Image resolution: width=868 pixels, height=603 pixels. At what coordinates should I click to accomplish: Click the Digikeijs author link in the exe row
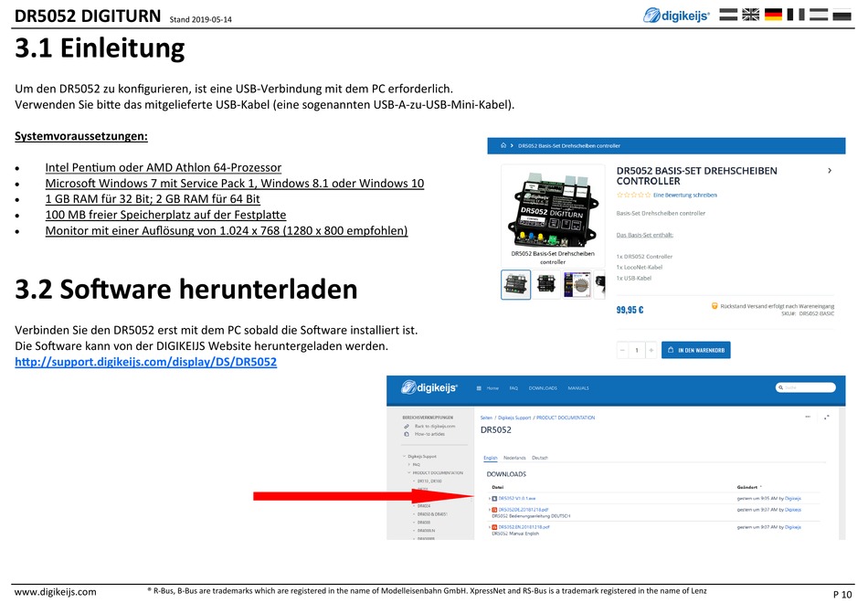793,498
